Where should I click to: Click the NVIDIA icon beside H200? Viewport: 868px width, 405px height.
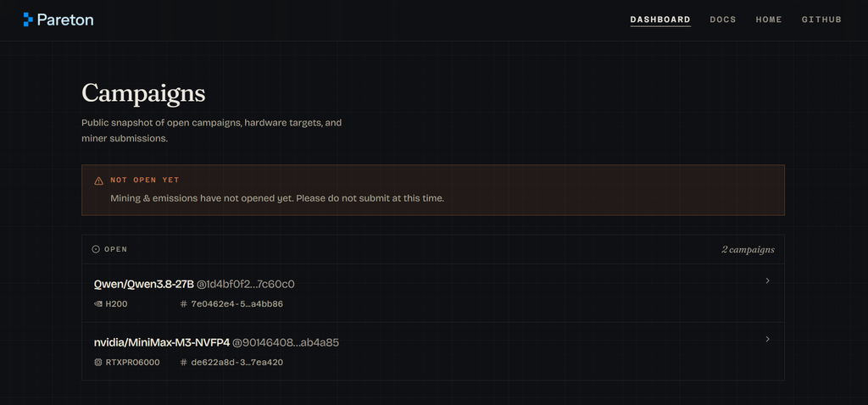click(98, 303)
